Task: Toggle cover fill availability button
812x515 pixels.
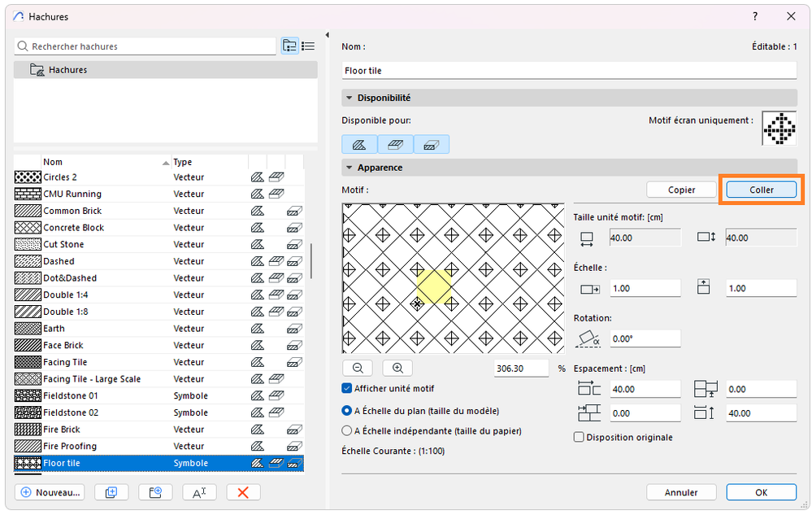Action: [x=396, y=145]
